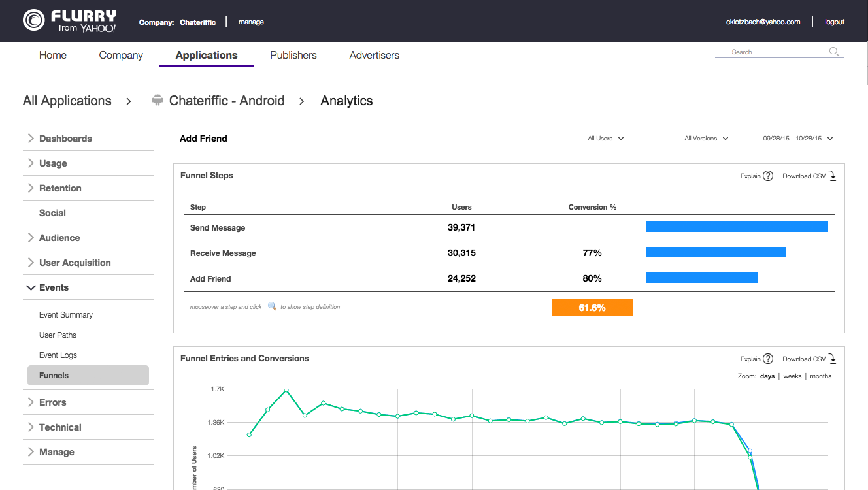Click the search magnifier icon

(834, 52)
